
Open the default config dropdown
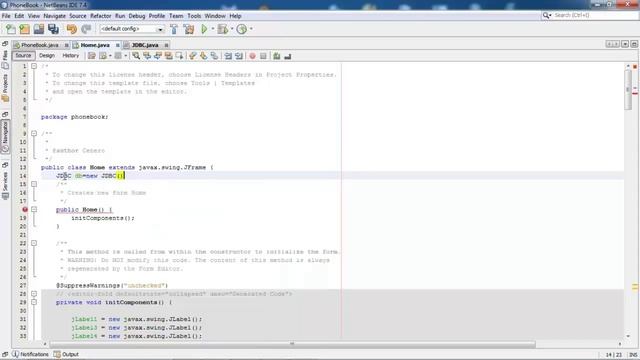[132, 29]
